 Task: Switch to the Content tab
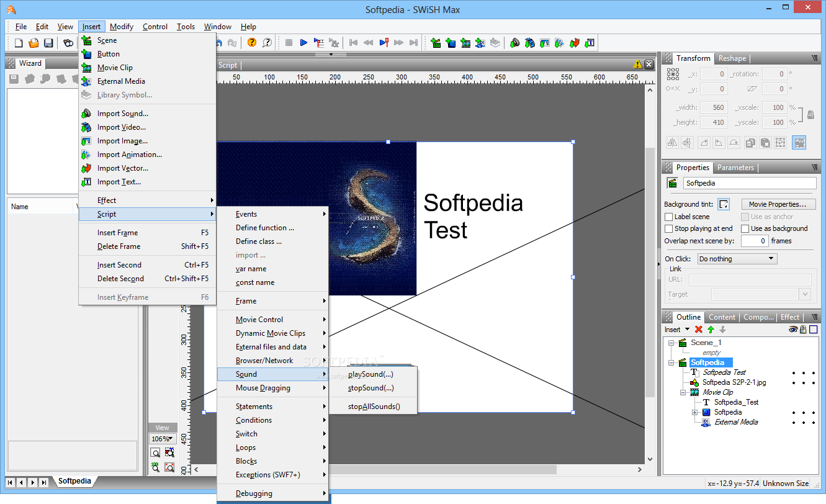(x=722, y=317)
